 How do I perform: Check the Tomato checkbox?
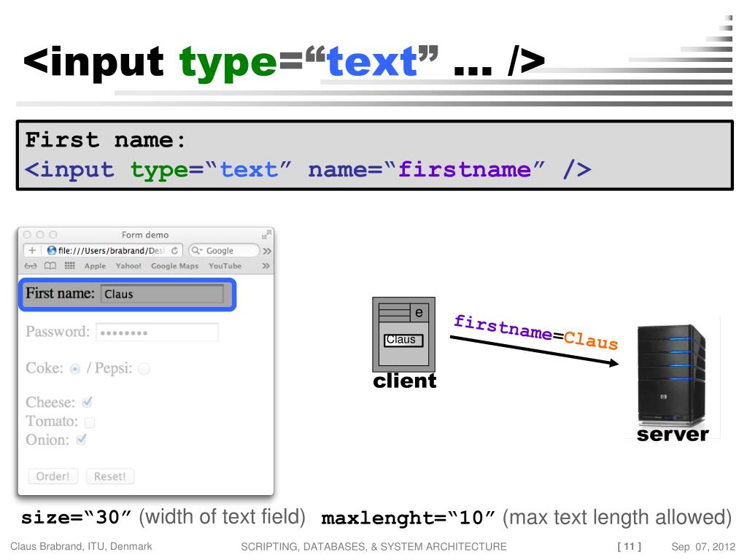click(x=90, y=422)
